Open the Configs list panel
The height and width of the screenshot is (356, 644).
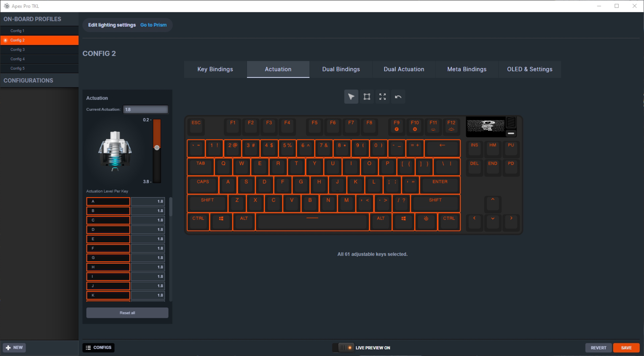98,347
